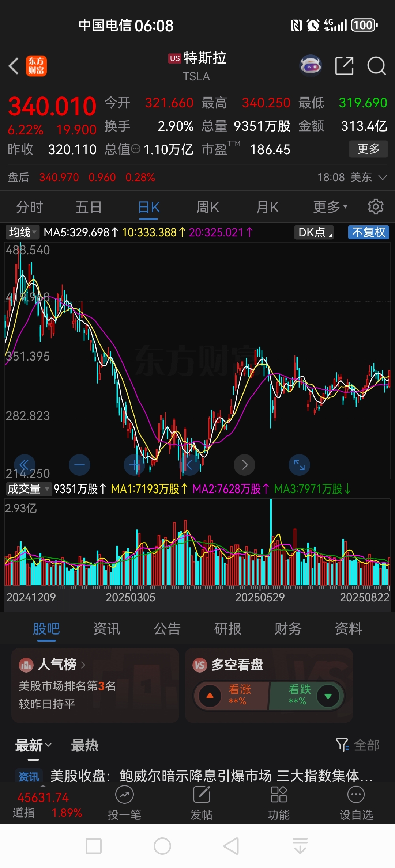
Task: Tap Android recent apps square button
Action: coord(94,846)
